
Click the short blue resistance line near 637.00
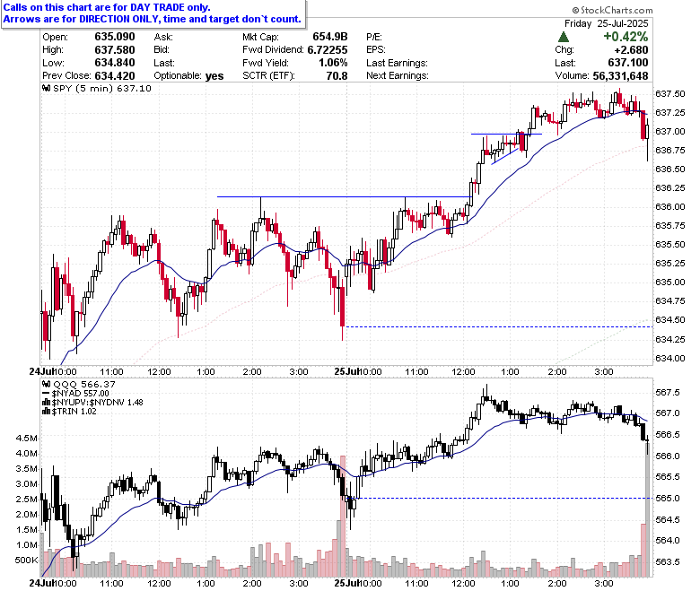click(506, 134)
